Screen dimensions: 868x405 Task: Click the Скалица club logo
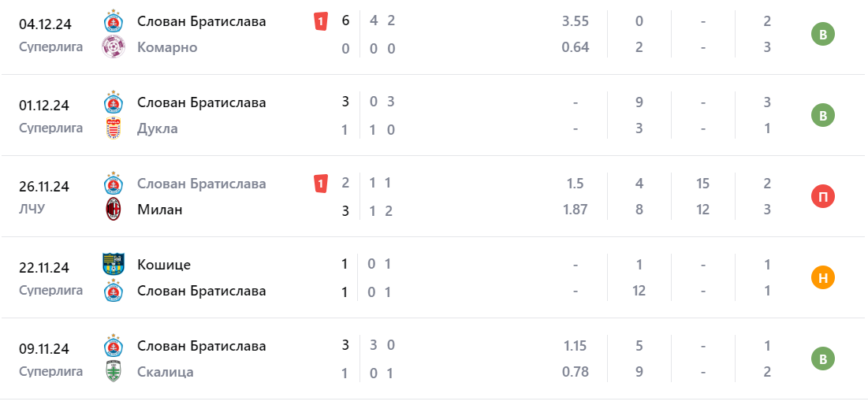point(114,372)
